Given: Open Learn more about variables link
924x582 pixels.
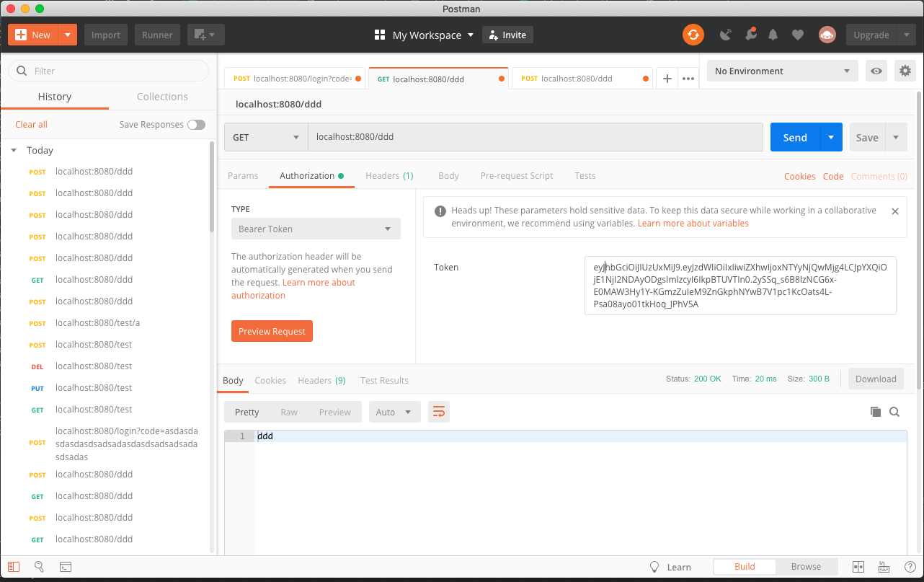Looking at the screenshot, I should 693,224.
